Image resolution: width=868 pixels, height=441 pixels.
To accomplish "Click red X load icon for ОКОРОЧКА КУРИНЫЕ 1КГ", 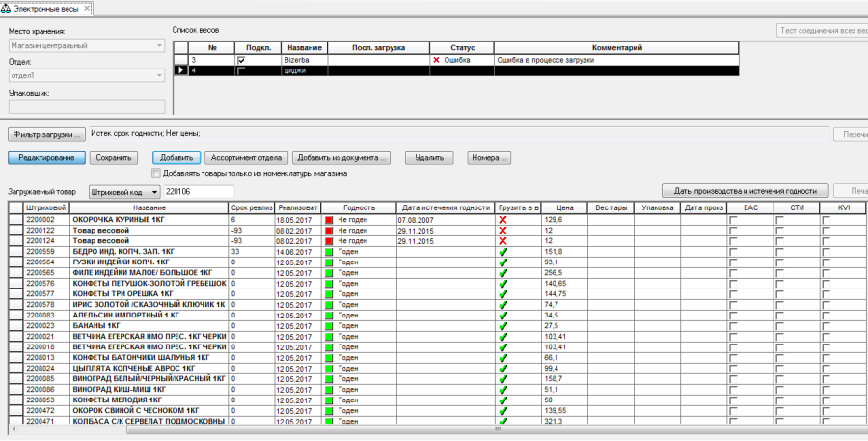I will pos(503,220).
